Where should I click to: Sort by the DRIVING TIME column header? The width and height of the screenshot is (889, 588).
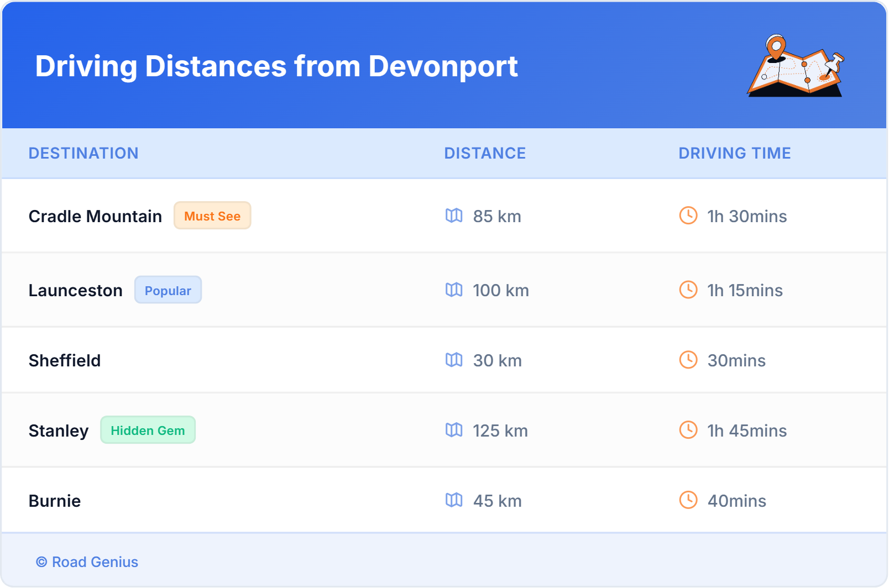pos(734,153)
